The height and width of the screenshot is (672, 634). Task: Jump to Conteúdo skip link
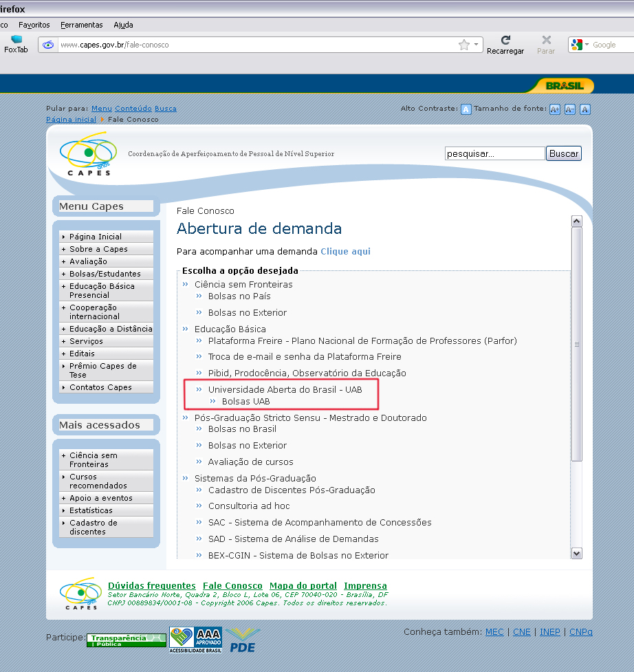click(x=133, y=109)
